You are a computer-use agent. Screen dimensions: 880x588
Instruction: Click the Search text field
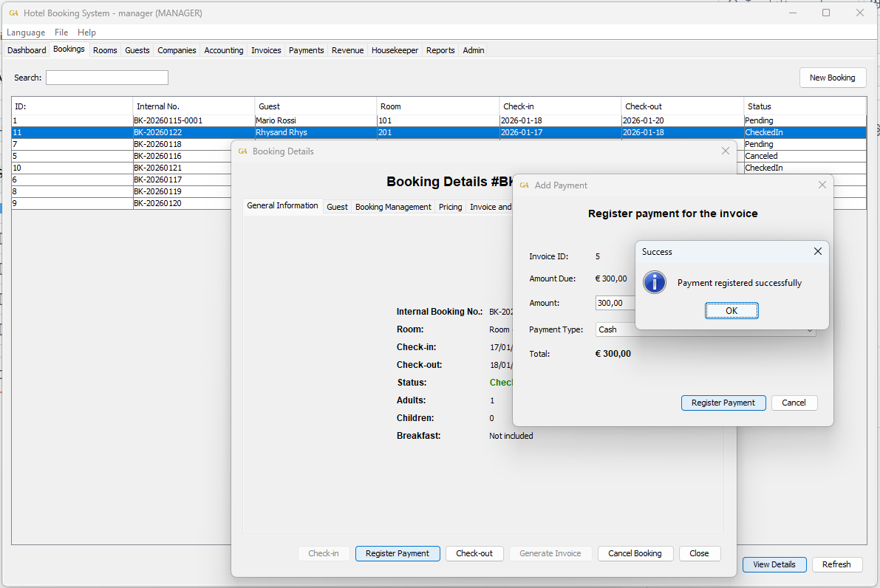106,78
